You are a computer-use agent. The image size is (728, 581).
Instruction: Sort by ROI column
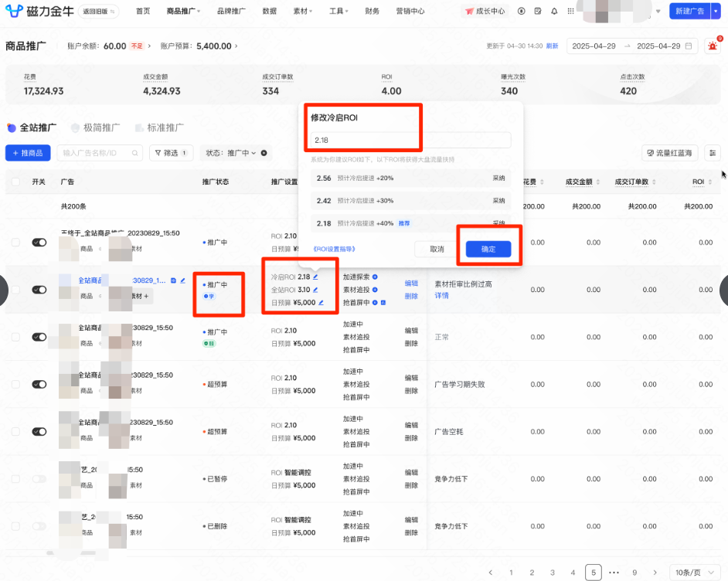[x=710, y=182]
